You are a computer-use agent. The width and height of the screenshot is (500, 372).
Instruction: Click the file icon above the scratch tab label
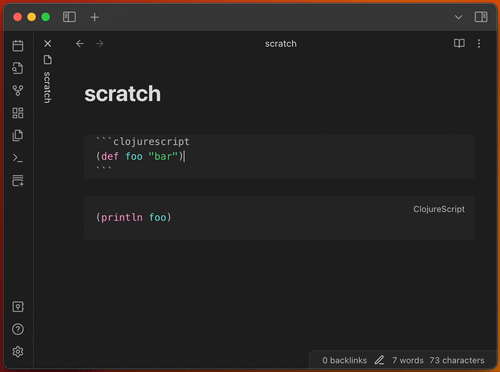pos(48,60)
